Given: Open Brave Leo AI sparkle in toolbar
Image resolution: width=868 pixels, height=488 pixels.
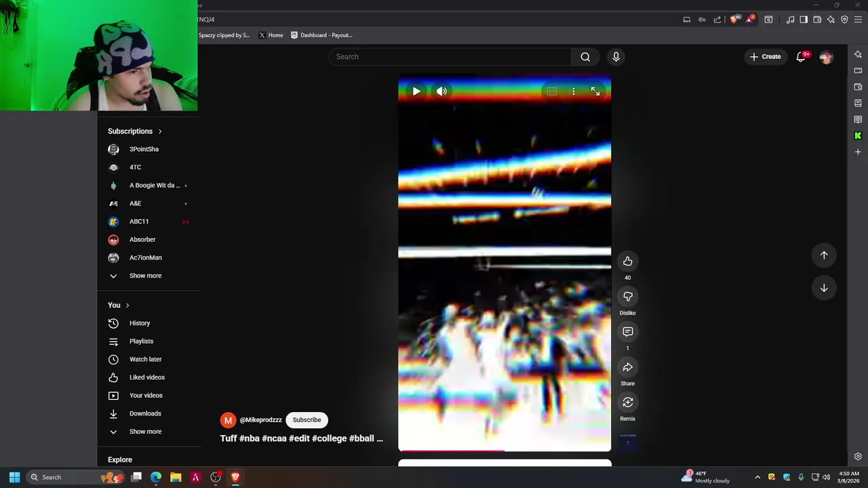Looking at the screenshot, I should point(831,20).
